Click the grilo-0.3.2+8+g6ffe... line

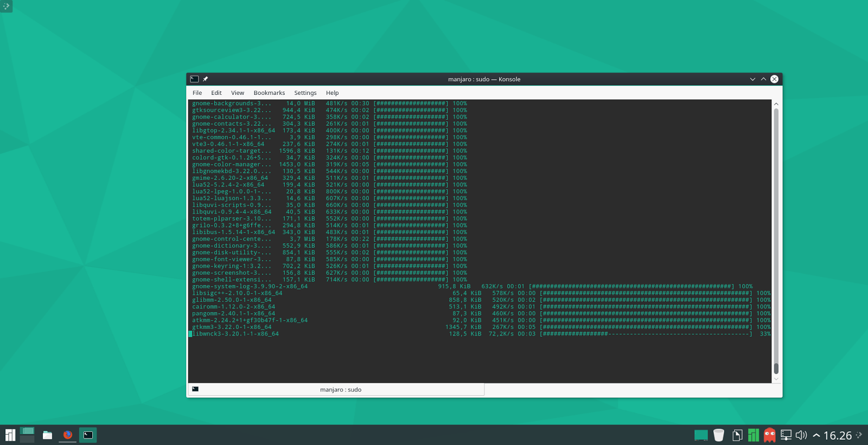tap(329, 225)
